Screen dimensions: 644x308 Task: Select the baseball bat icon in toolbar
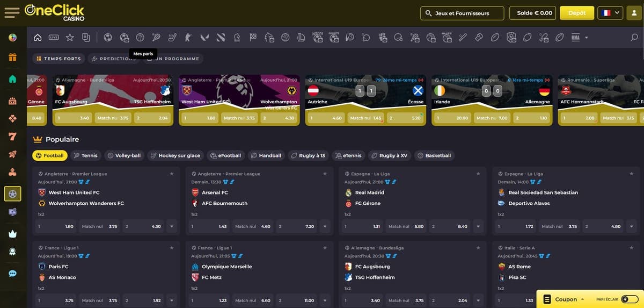[x=463, y=38]
